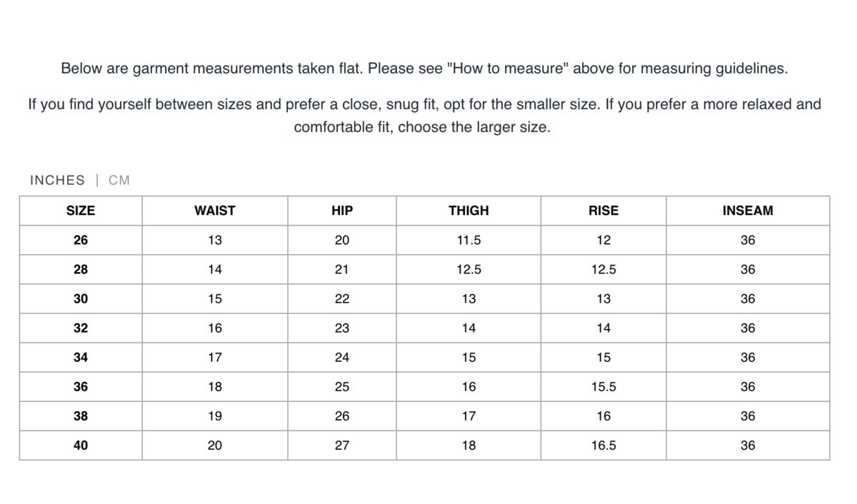Click the hip value 27 cell
This screenshot has height=504, width=857.
342,445
